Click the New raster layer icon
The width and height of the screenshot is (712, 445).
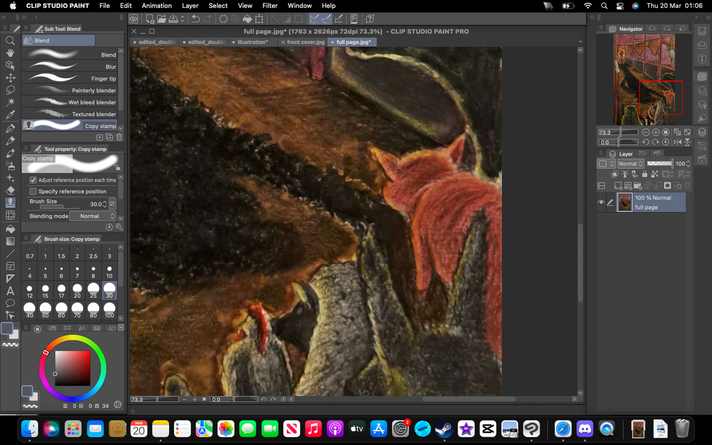click(618, 186)
